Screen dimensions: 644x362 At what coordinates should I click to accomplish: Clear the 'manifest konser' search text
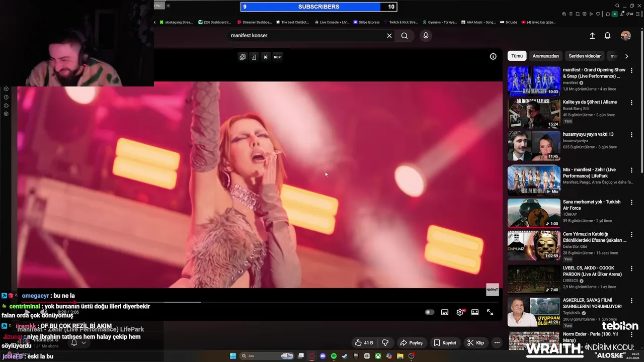[x=389, y=36]
